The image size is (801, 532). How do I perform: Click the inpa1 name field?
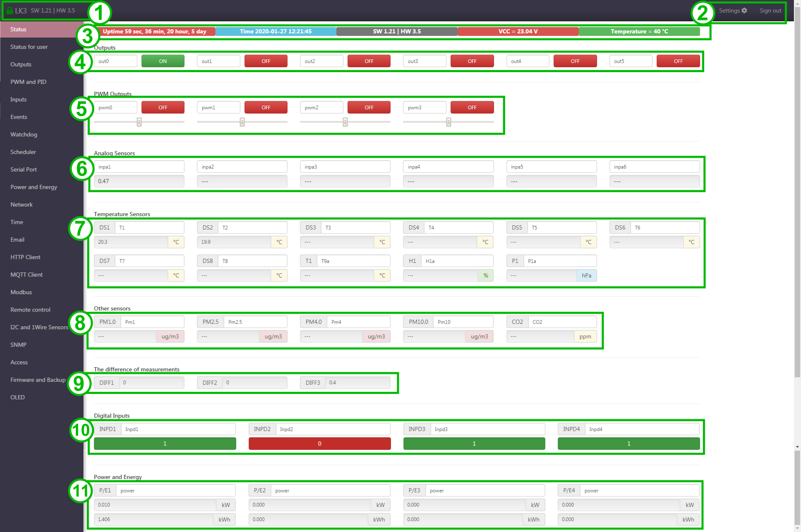pos(139,166)
